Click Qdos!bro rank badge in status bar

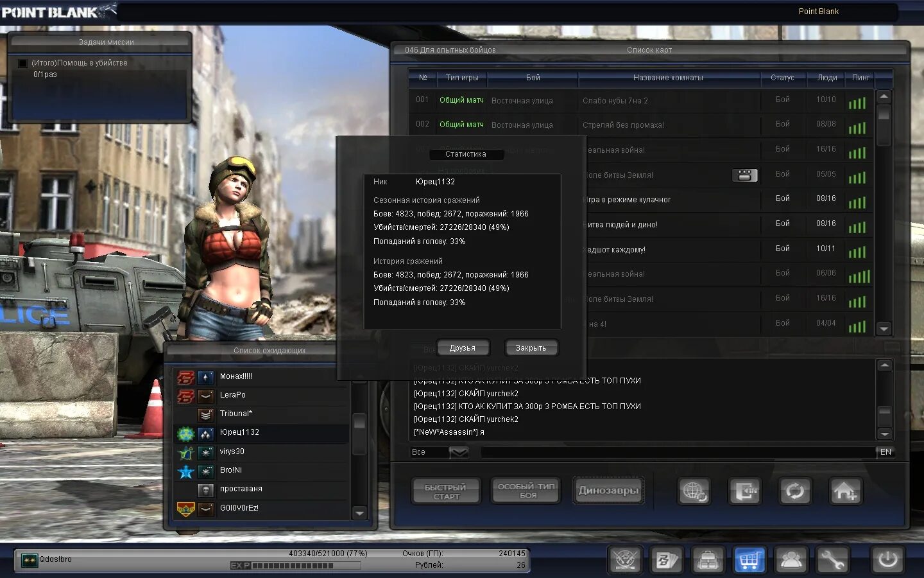coord(30,560)
